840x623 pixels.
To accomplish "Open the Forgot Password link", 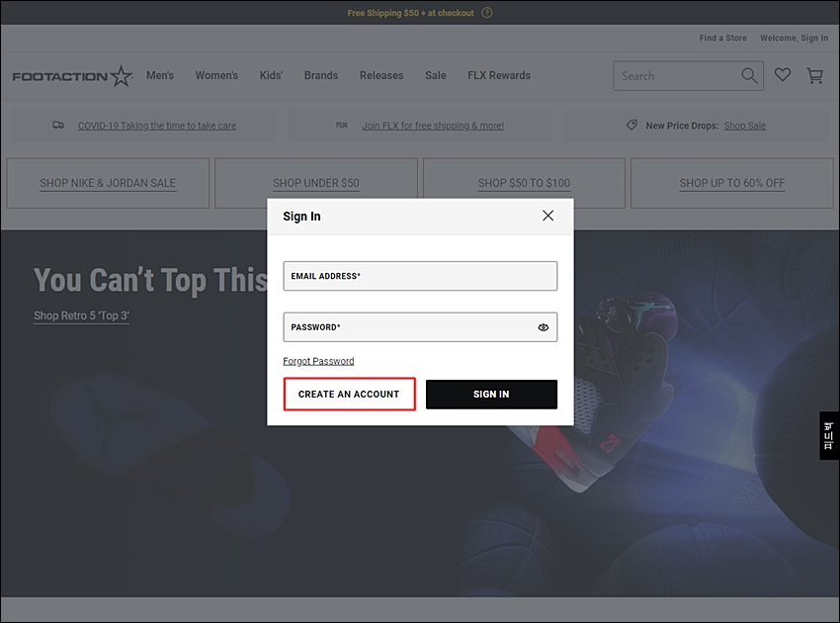I will click(318, 361).
